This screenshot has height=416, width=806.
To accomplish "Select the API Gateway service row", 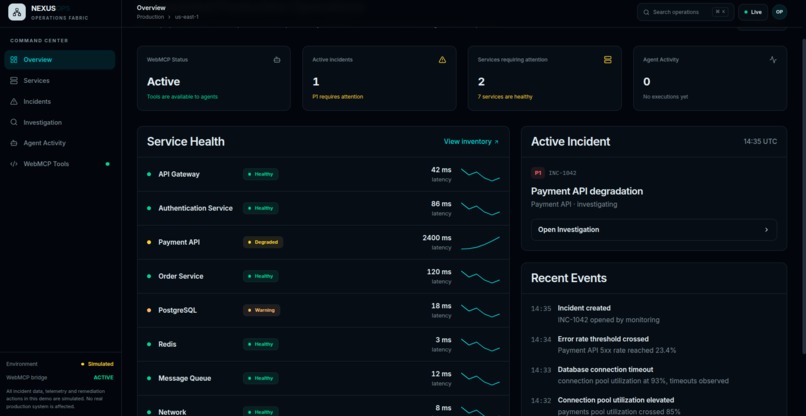I will click(x=323, y=174).
